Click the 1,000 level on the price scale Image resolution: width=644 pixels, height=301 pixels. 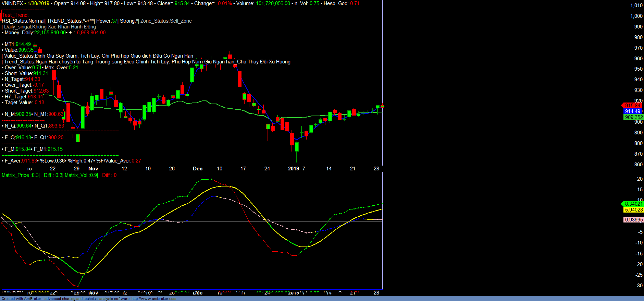(x=636, y=16)
